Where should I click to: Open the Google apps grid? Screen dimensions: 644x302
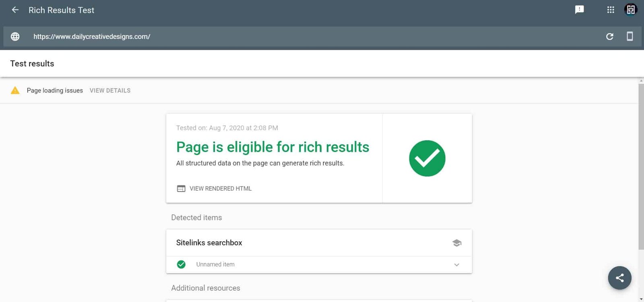(611, 10)
